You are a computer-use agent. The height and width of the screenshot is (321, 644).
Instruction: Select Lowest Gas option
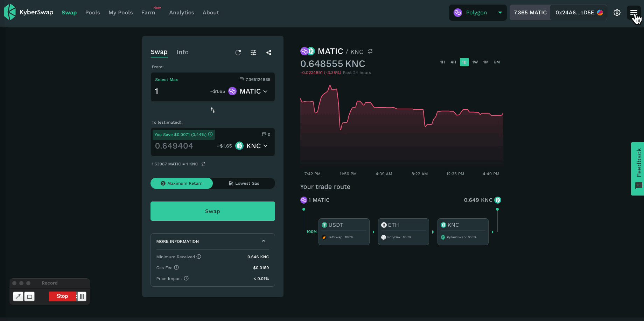pyautogui.click(x=244, y=183)
